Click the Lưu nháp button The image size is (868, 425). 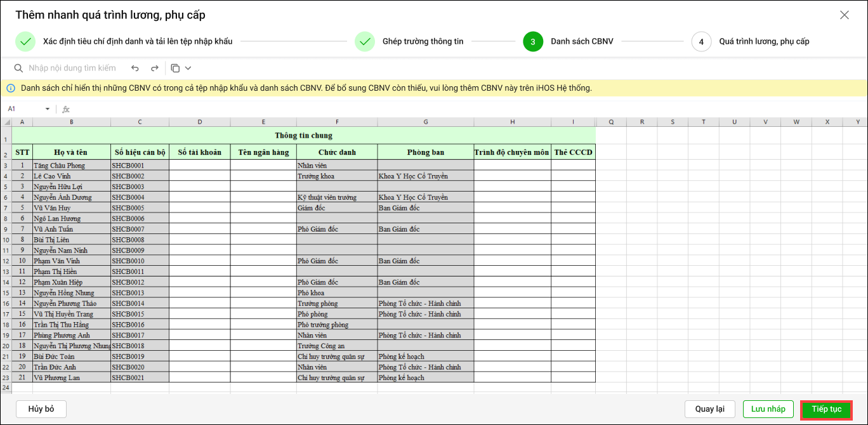pyautogui.click(x=768, y=409)
